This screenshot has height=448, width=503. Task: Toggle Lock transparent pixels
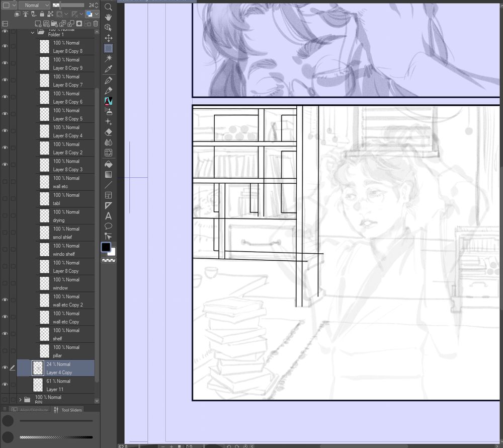click(x=50, y=14)
